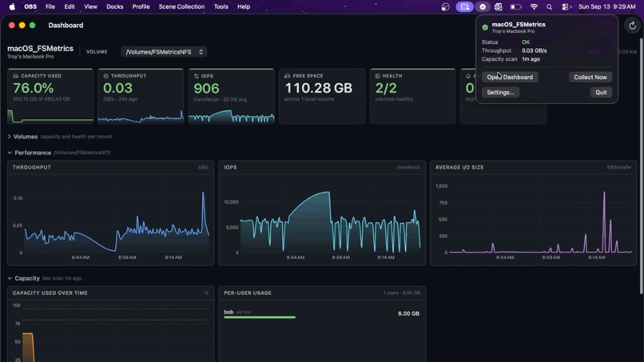Collapse the Performance section

(10, 153)
